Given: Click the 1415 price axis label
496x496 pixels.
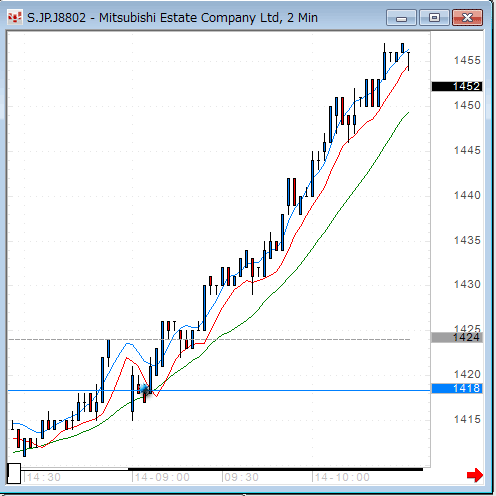Looking at the screenshot, I should (467, 419).
